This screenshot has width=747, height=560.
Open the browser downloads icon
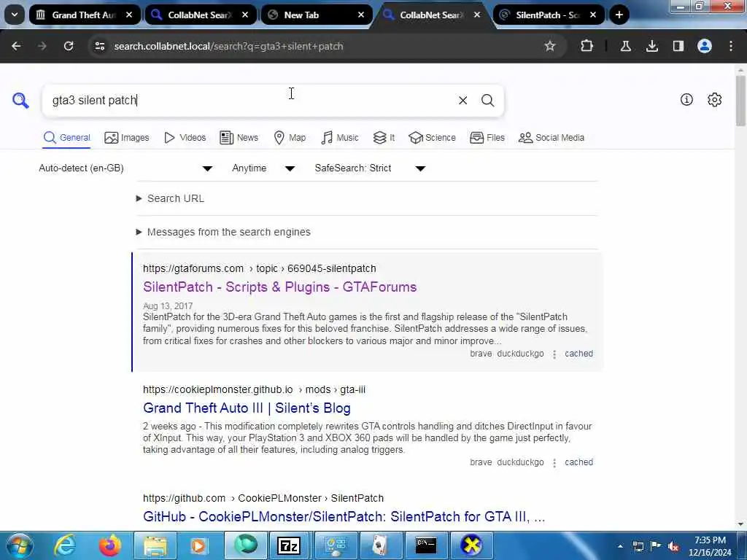[x=651, y=46]
